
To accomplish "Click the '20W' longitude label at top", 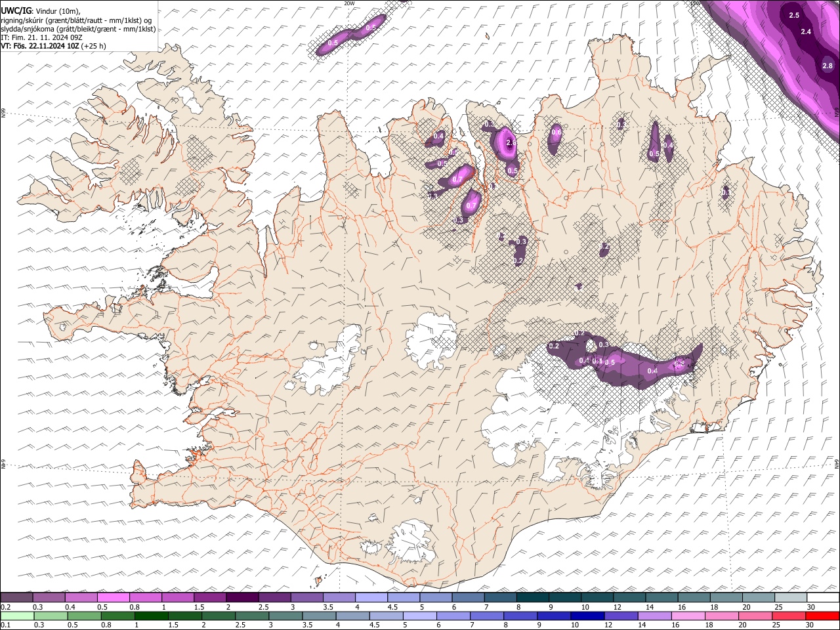I will (349, 3).
